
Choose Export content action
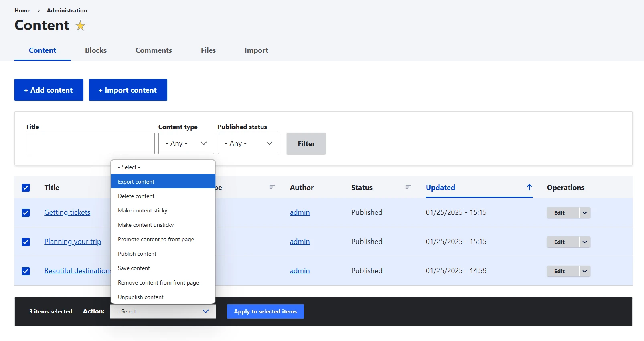pos(163,182)
